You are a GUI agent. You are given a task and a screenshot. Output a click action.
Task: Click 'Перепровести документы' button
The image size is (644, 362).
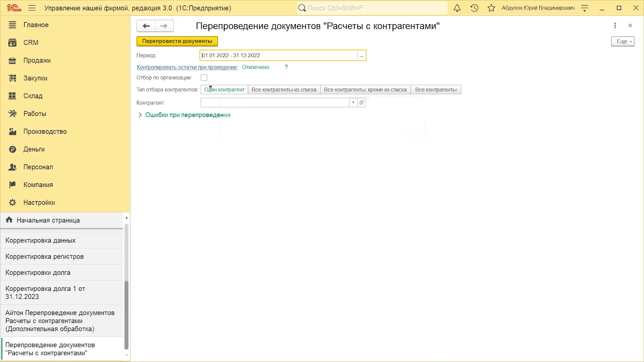click(177, 41)
